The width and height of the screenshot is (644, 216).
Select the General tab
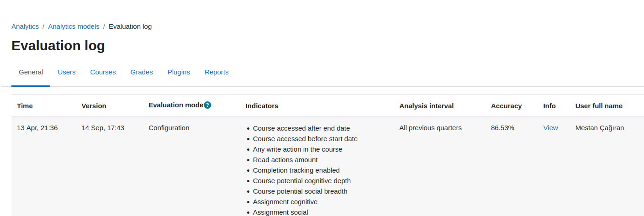[x=31, y=72]
